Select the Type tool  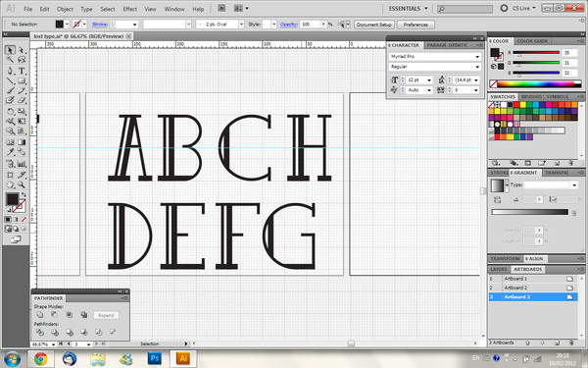pyautogui.click(x=22, y=71)
